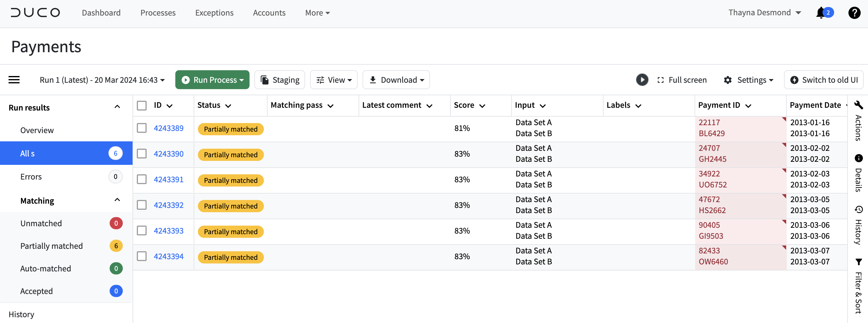The height and width of the screenshot is (323, 868).
Task: Go to Exceptions
Action: click(x=214, y=13)
